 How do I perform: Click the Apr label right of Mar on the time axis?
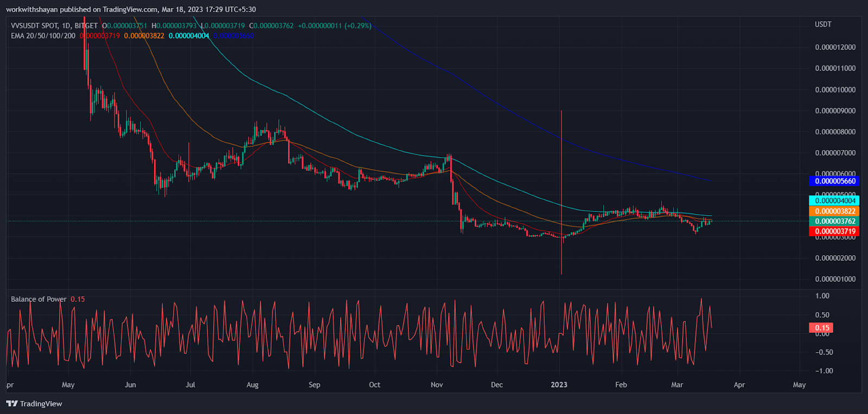tap(739, 385)
